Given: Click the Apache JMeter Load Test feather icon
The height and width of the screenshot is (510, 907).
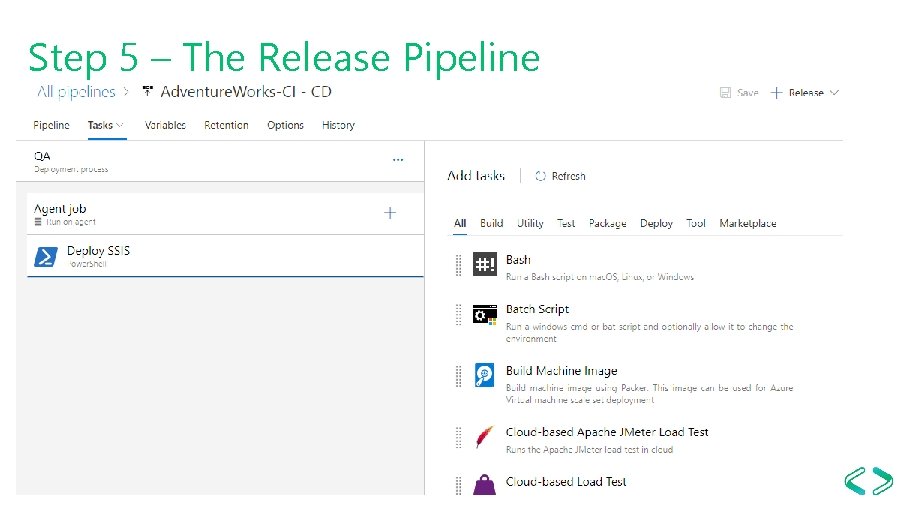Looking at the screenshot, I should (x=485, y=437).
